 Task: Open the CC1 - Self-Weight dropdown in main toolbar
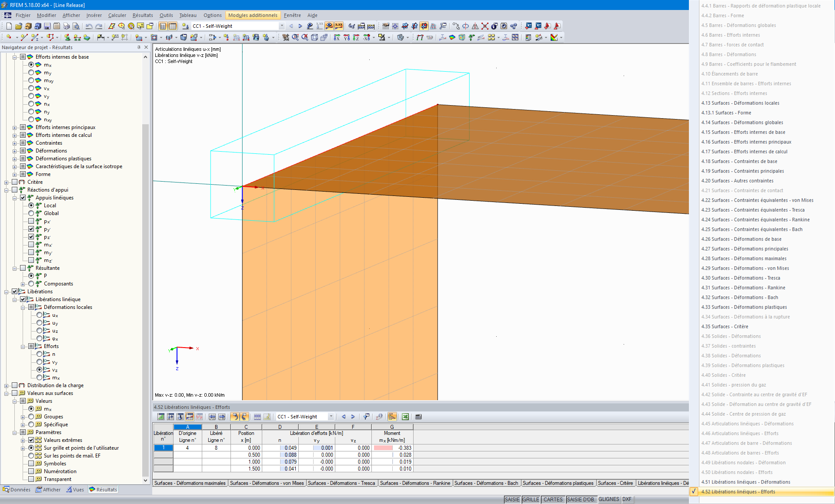pos(281,26)
